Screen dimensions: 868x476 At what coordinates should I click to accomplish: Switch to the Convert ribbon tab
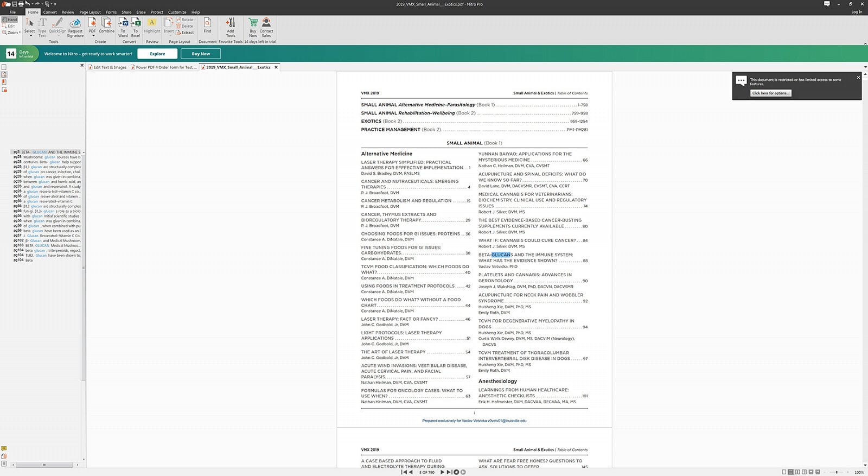pyautogui.click(x=50, y=12)
